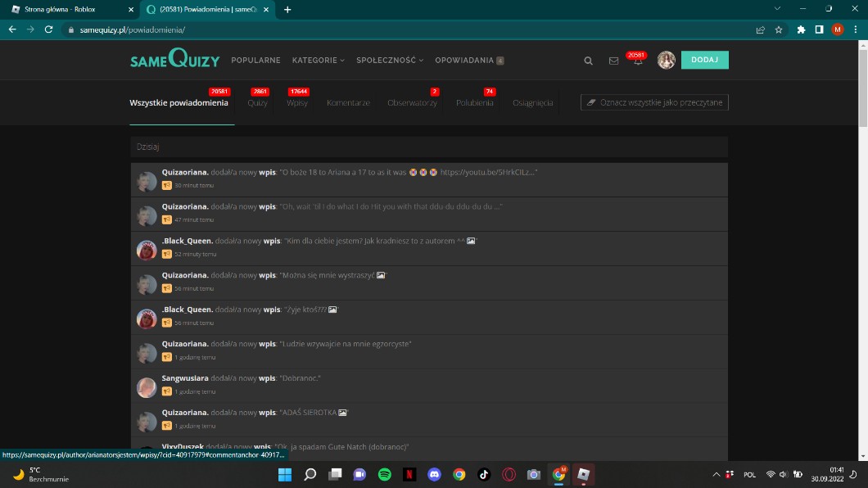The width and height of the screenshot is (868, 488).
Task: Click Oznacz wszystkie jako przeczytane button
Action: pos(654,102)
